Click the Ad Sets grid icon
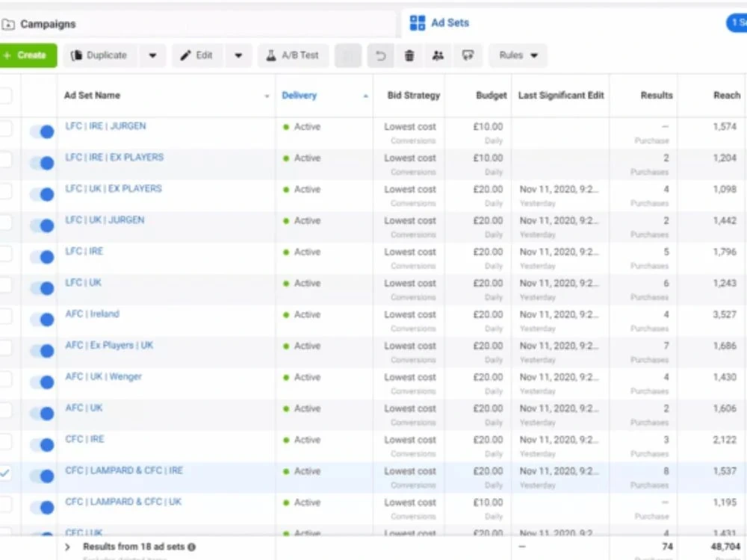This screenshot has width=747, height=560. 418,23
